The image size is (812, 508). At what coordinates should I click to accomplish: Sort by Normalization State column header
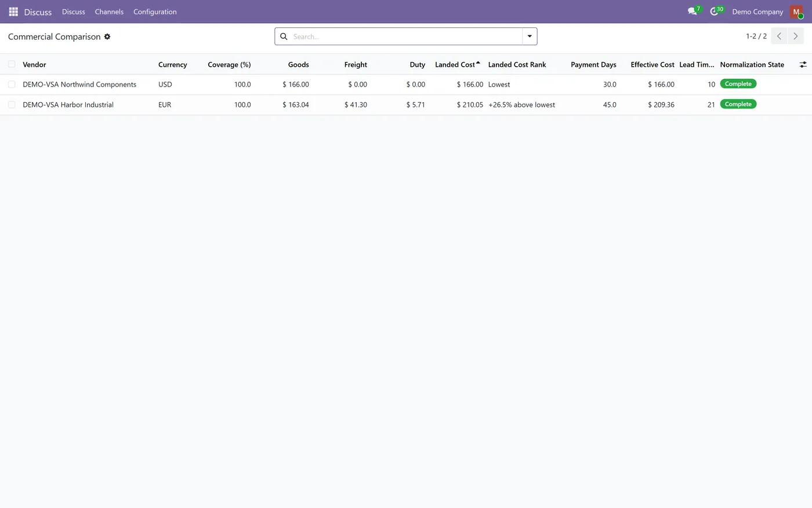[752, 64]
